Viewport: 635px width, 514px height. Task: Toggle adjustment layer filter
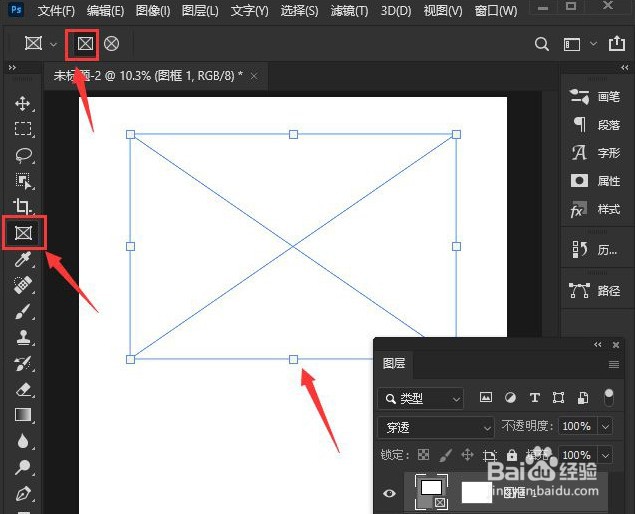click(510, 398)
